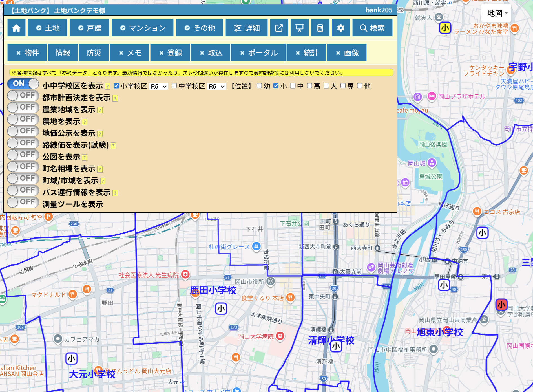533x392 pixels.
Task: Open the 情報 tab
Action: (x=63, y=53)
